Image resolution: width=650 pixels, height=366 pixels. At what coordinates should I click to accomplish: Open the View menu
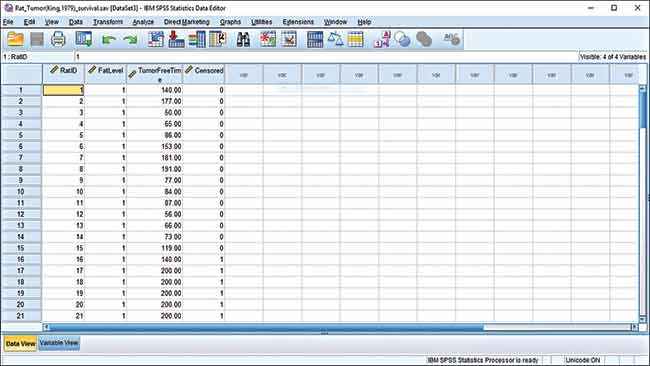pos(52,22)
